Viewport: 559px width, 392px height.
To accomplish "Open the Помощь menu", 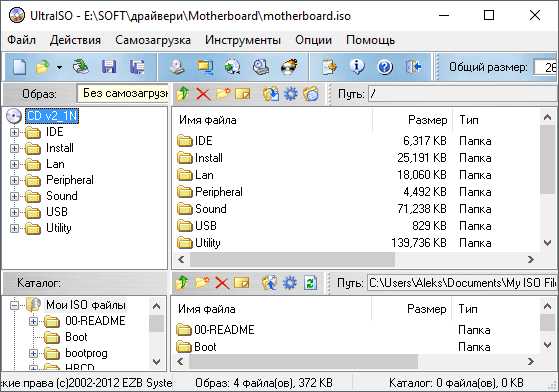I will click(x=370, y=40).
